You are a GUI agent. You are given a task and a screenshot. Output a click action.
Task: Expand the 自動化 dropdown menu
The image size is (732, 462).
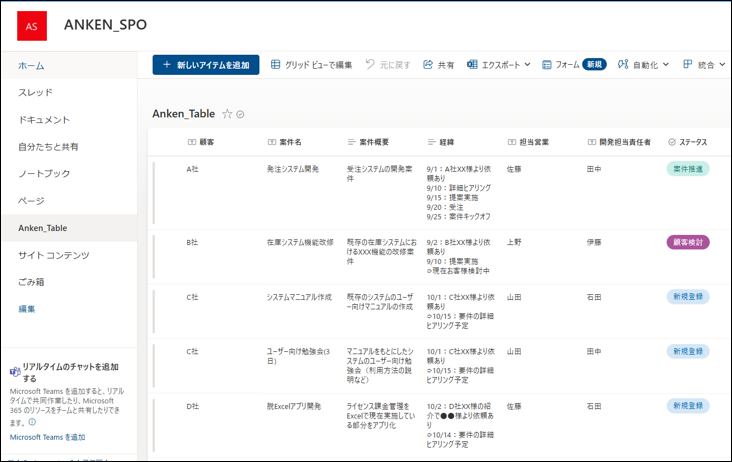[x=643, y=65]
